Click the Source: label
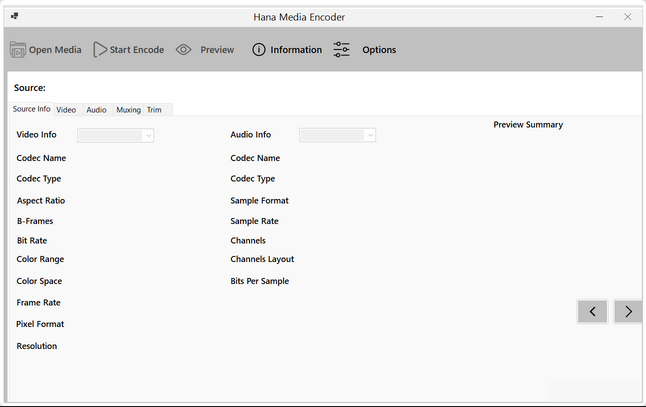The height and width of the screenshot is (407, 646). 30,88
